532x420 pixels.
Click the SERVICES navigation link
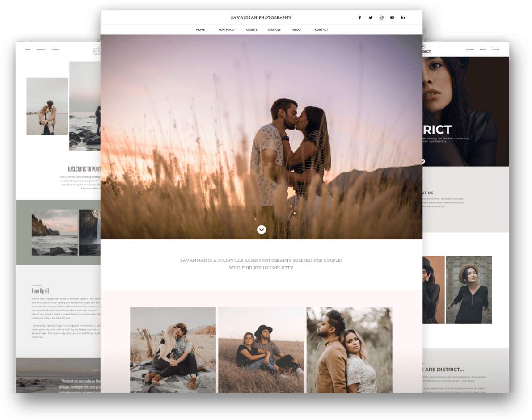tap(274, 29)
